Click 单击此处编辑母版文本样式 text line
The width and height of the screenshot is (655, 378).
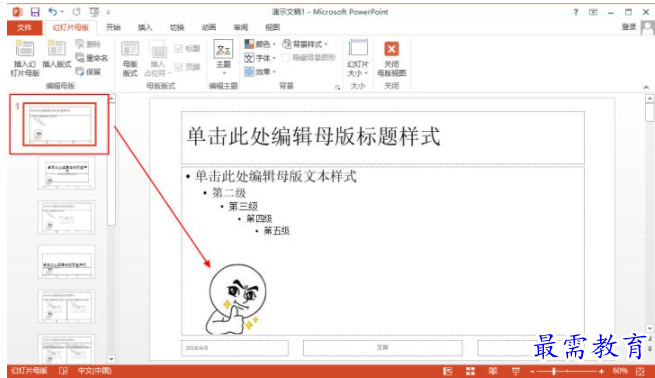pos(276,176)
